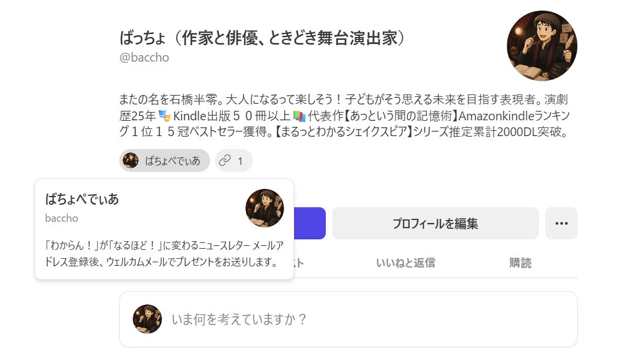Open the large round profile photo of ばっちょ
The image size is (644, 352).
[542, 46]
